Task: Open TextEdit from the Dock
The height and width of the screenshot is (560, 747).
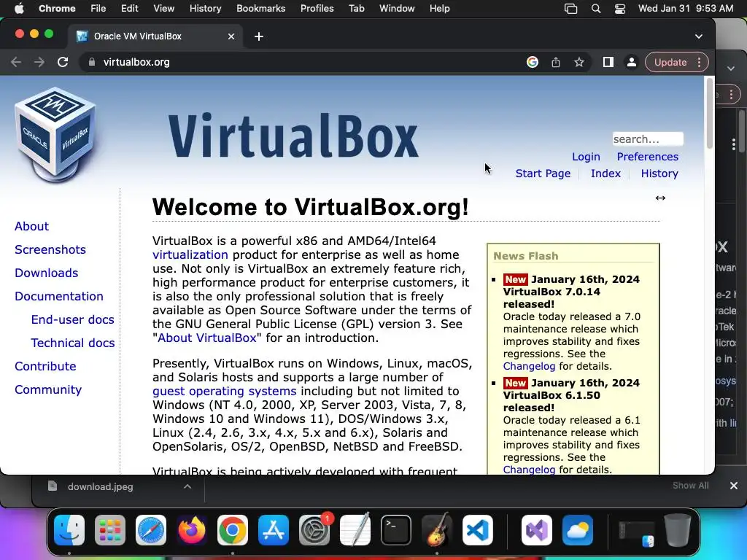Action: pyautogui.click(x=355, y=530)
